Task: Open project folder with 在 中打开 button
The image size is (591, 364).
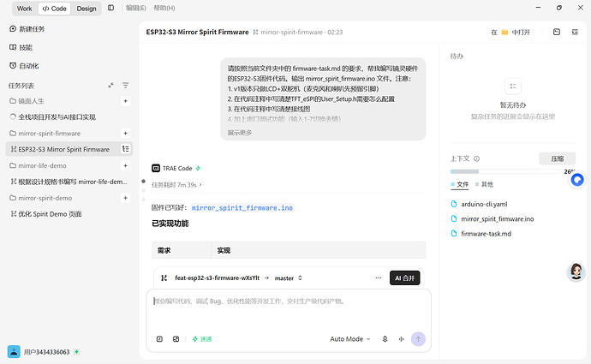Action: (510, 33)
